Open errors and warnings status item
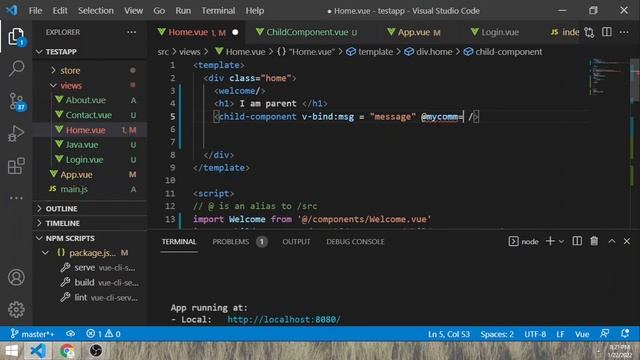Screen dimensions: 640x360 pyautogui.click(x=103, y=334)
